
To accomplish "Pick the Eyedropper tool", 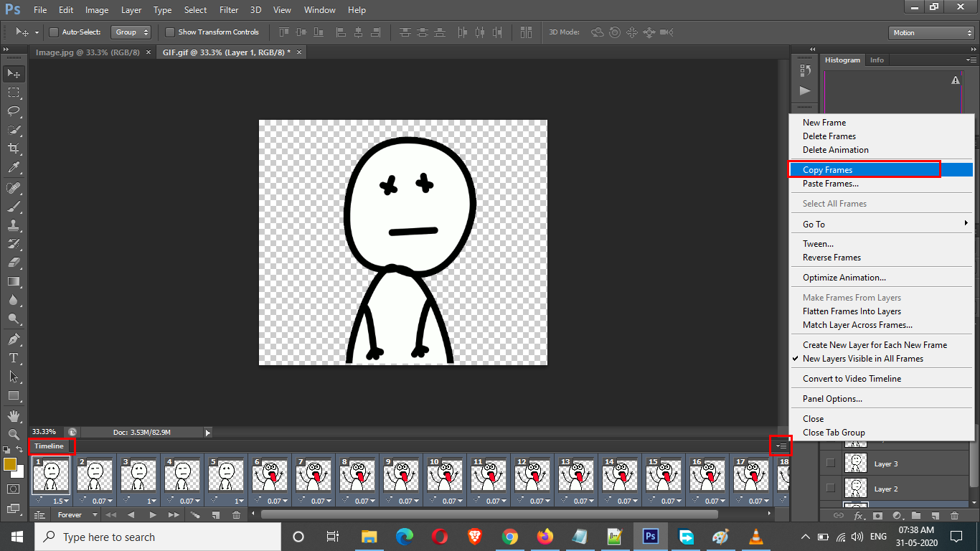I will [x=14, y=168].
